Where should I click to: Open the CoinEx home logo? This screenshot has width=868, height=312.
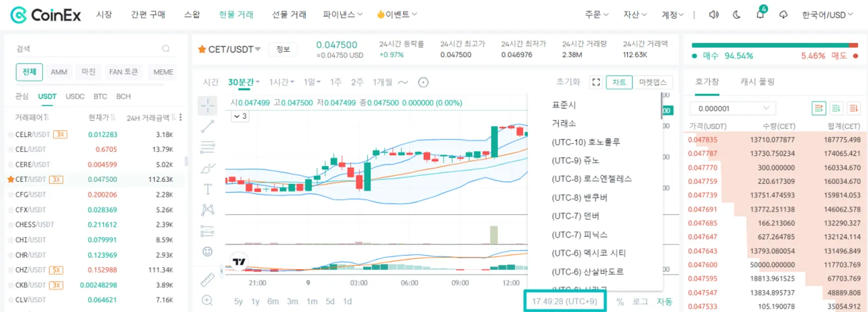[x=46, y=15]
